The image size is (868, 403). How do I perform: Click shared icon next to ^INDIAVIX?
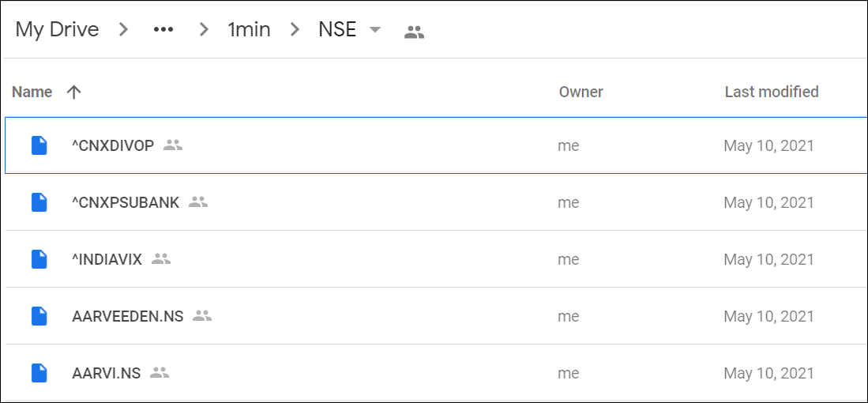pos(161,258)
